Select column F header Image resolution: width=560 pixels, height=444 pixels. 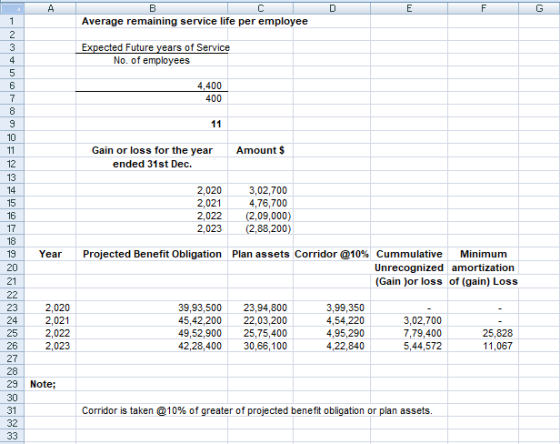[483, 8]
